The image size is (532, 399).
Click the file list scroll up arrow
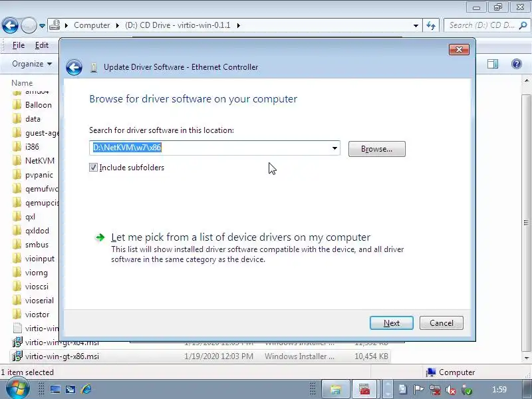click(x=526, y=80)
